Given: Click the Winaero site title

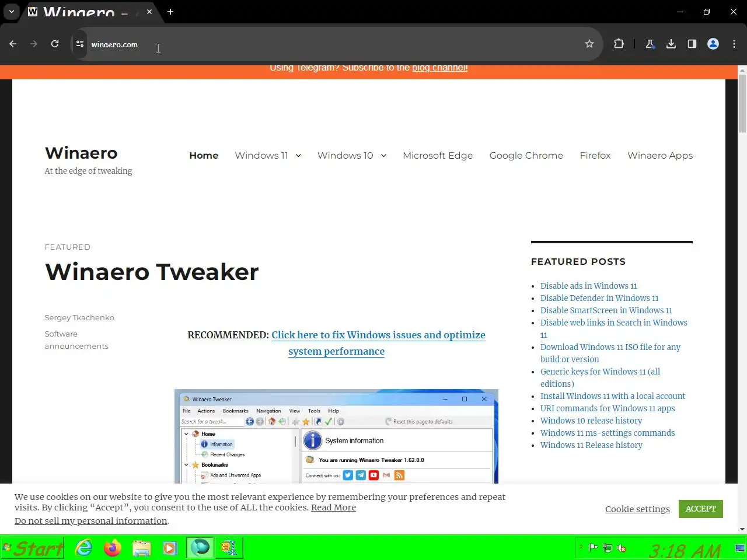Looking at the screenshot, I should (81, 153).
